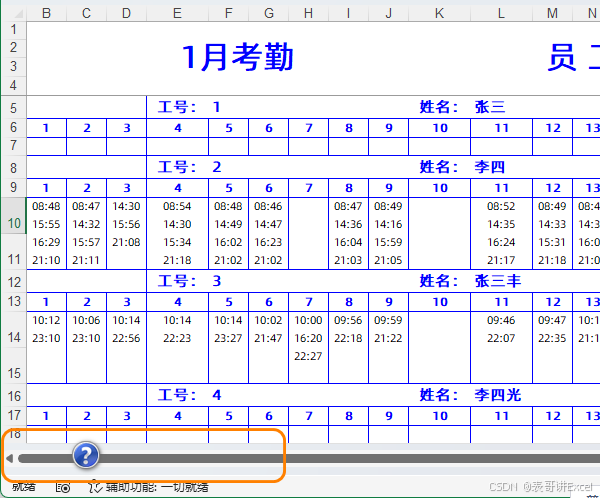This screenshot has width=600, height=498.
Task: Click the name cell 张三
Action: pos(490,107)
